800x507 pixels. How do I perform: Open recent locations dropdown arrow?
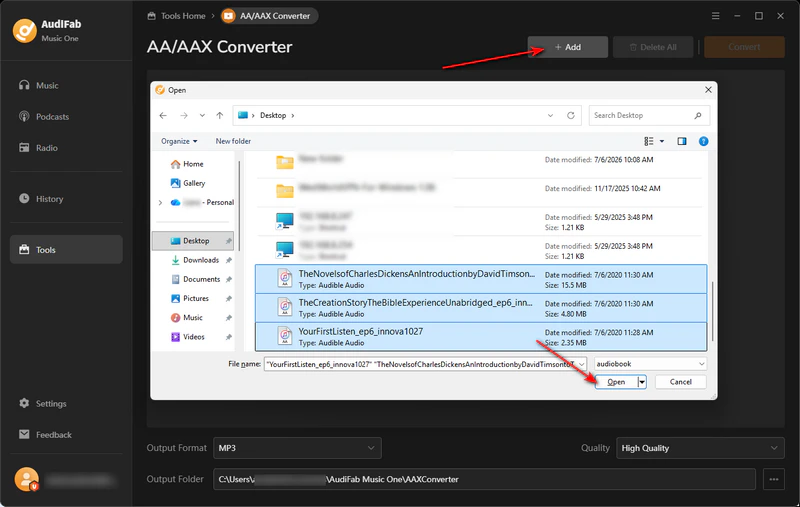coord(202,115)
